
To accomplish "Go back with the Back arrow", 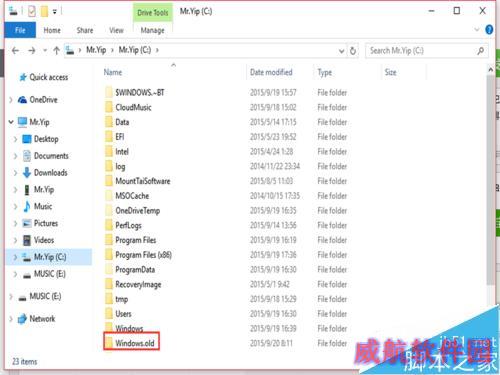I will [15, 51].
